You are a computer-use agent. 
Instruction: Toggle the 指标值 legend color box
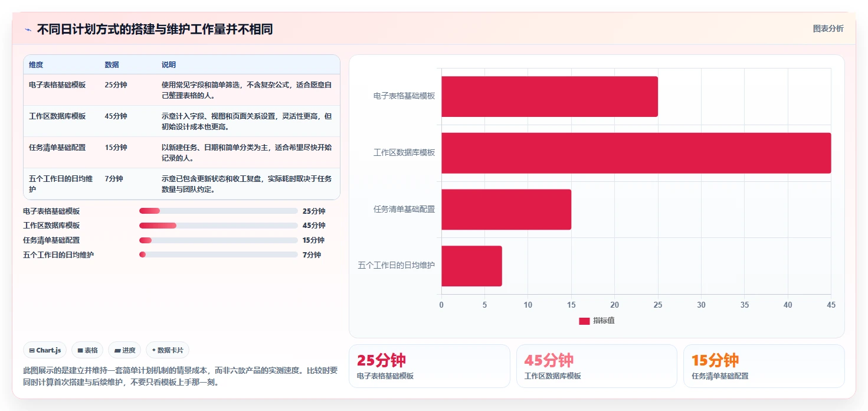[x=584, y=321]
